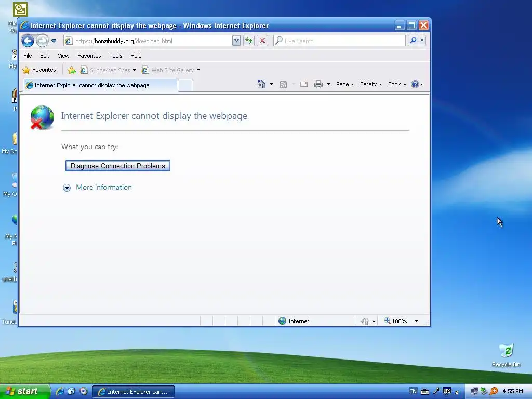Click the orange magnifier tray icon

[x=494, y=391]
